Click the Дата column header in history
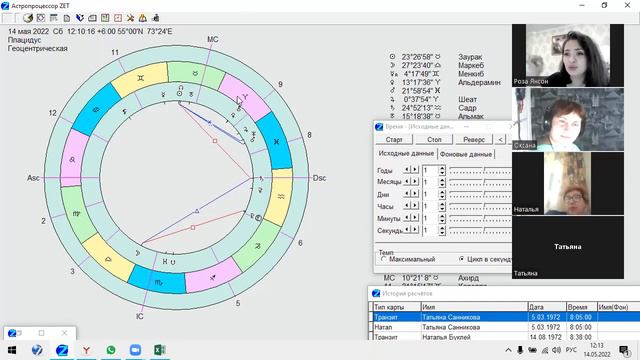 tap(547, 307)
